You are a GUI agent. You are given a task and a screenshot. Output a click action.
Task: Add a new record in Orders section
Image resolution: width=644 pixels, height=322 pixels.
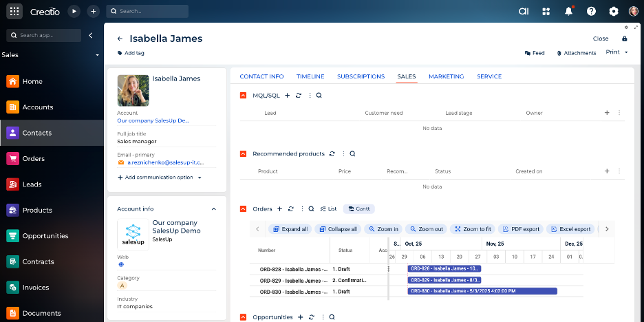279,208
